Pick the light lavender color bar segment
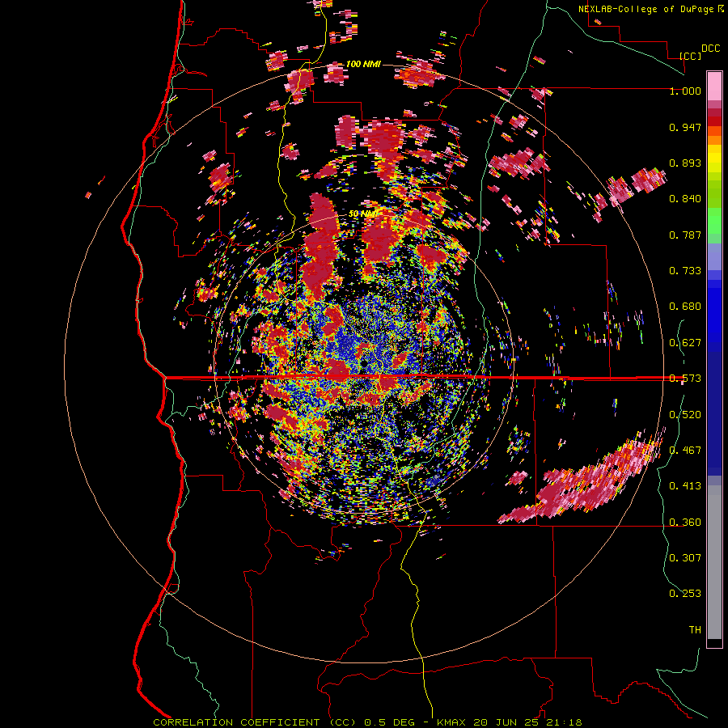This screenshot has width=728, height=728. coord(714,256)
